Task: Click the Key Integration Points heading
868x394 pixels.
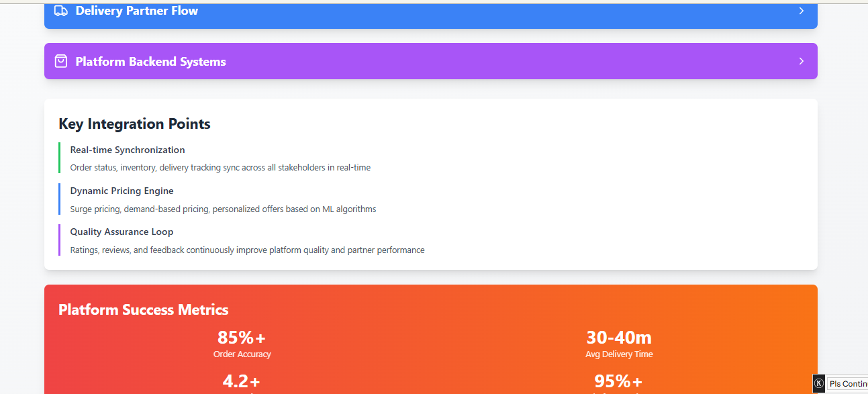Action: (134, 124)
